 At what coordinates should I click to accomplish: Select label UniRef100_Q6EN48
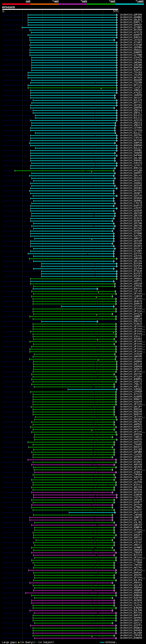(131, 62)
